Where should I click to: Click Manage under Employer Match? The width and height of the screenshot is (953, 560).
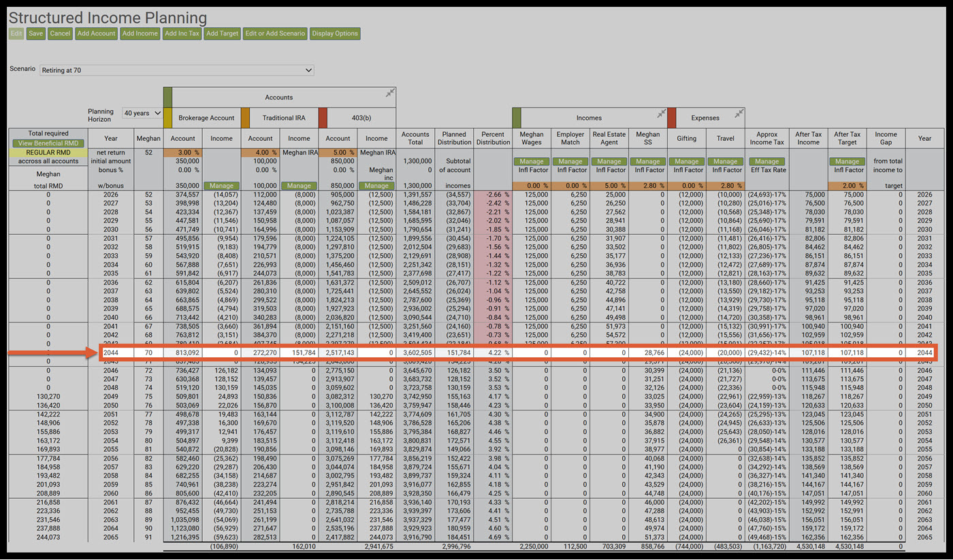(570, 162)
